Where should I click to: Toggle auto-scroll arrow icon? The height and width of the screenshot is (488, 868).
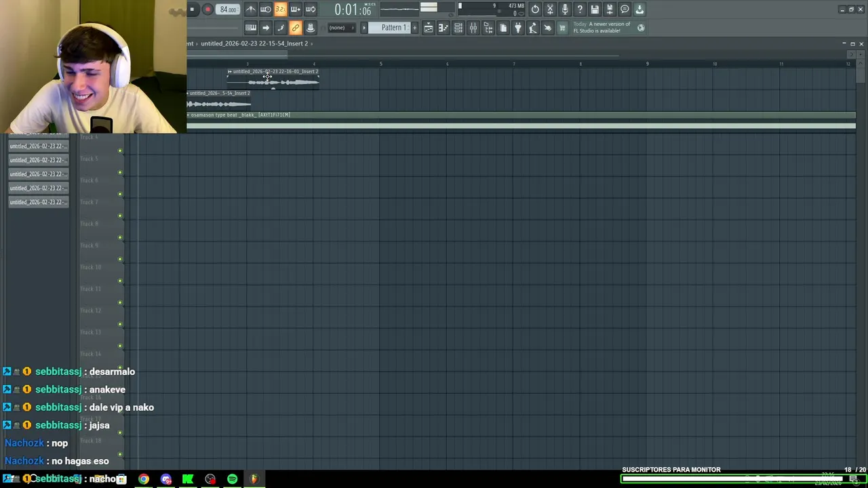click(266, 28)
